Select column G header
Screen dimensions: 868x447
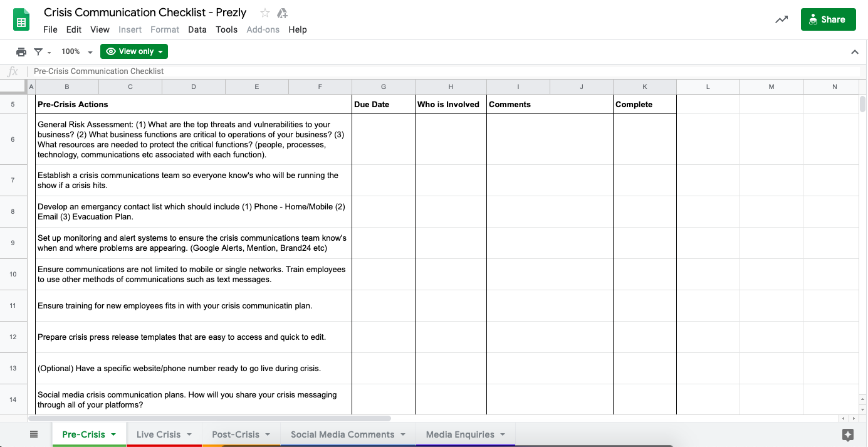point(383,87)
